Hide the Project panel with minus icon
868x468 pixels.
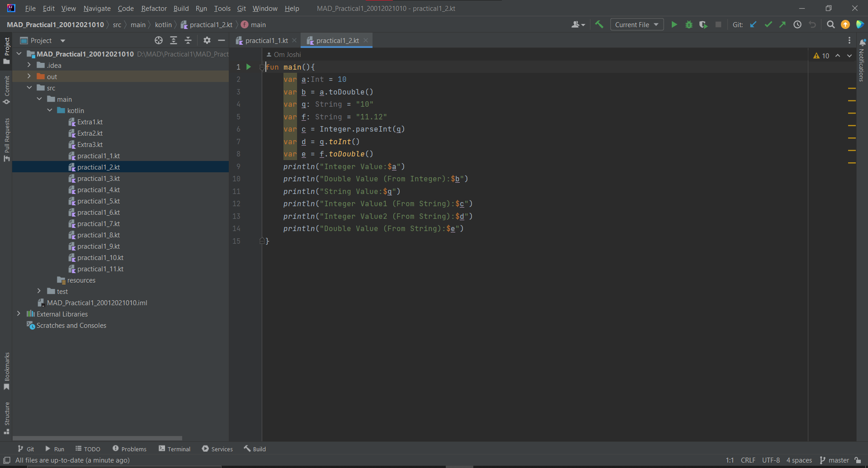pyautogui.click(x=222, y=40)
